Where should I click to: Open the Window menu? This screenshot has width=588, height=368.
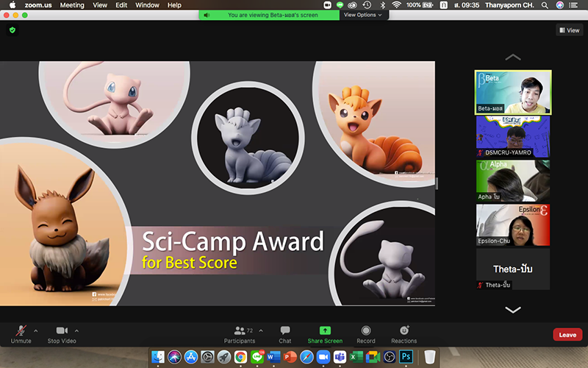(147, 5)
